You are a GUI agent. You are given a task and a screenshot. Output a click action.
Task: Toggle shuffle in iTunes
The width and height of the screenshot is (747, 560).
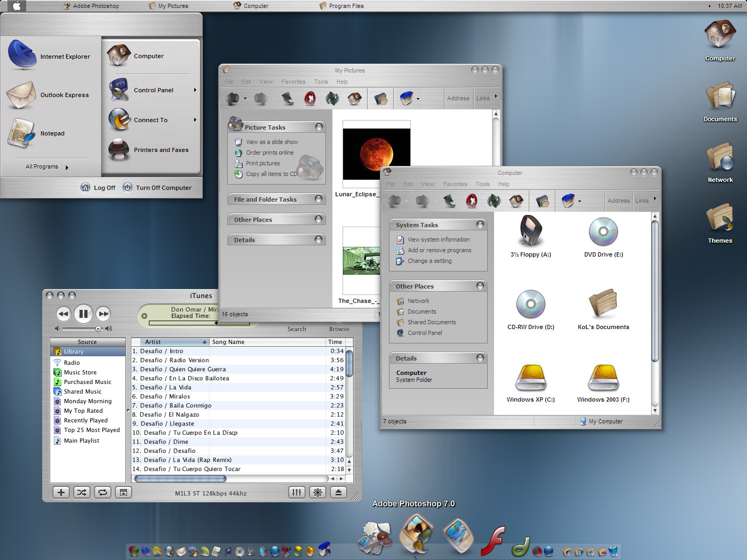click(82, 492)
